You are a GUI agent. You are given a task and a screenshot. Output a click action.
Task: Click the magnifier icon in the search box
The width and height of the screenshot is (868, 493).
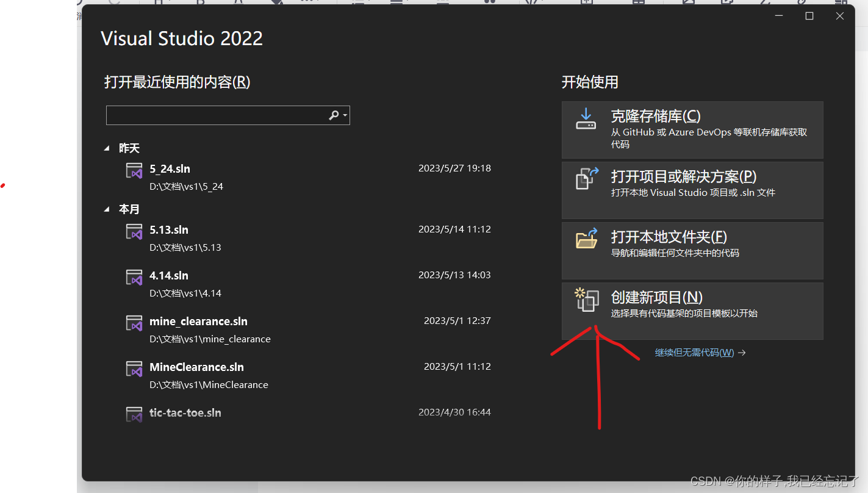pyautogui.click(x=334, y=115)
